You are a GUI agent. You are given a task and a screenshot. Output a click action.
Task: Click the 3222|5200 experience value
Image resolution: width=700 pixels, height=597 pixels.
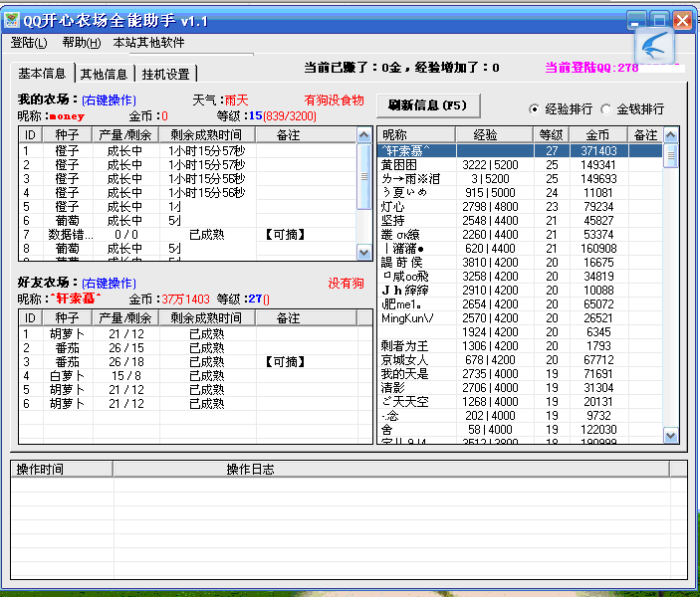coord(490,165)
